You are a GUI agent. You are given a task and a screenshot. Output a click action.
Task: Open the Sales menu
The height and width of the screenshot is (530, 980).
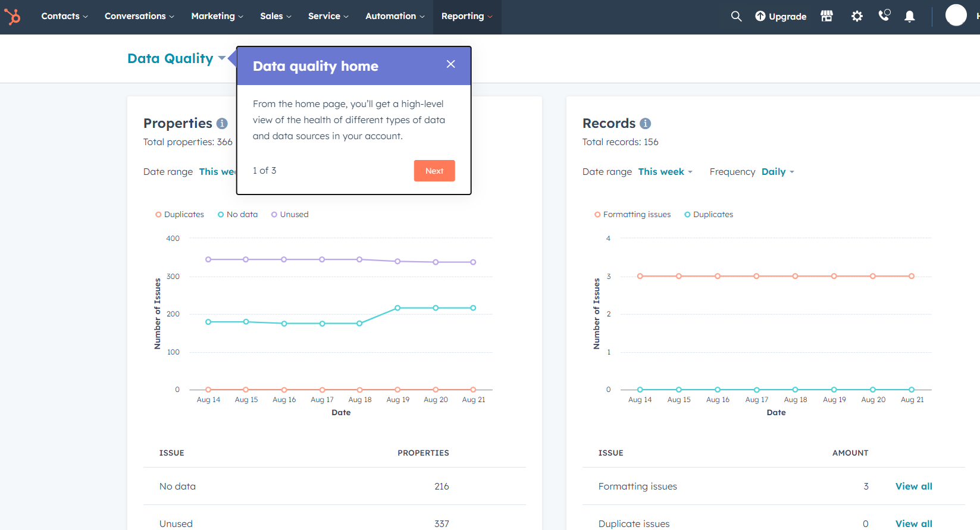tap(275, 16)
